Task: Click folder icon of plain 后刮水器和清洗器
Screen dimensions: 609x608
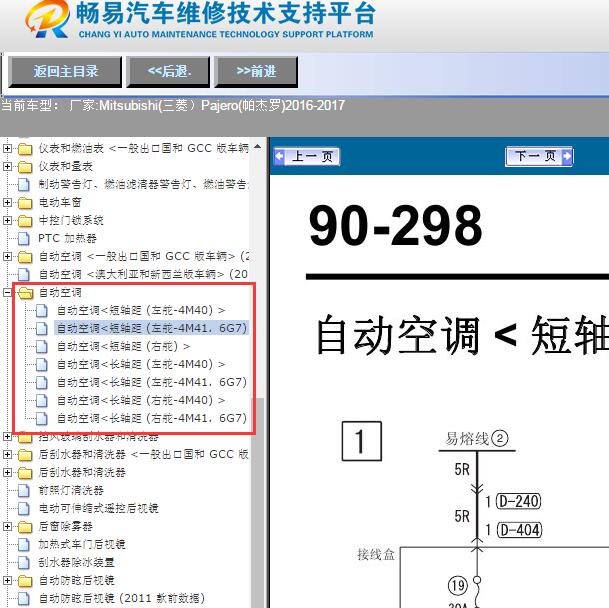Action: point(25,473)
